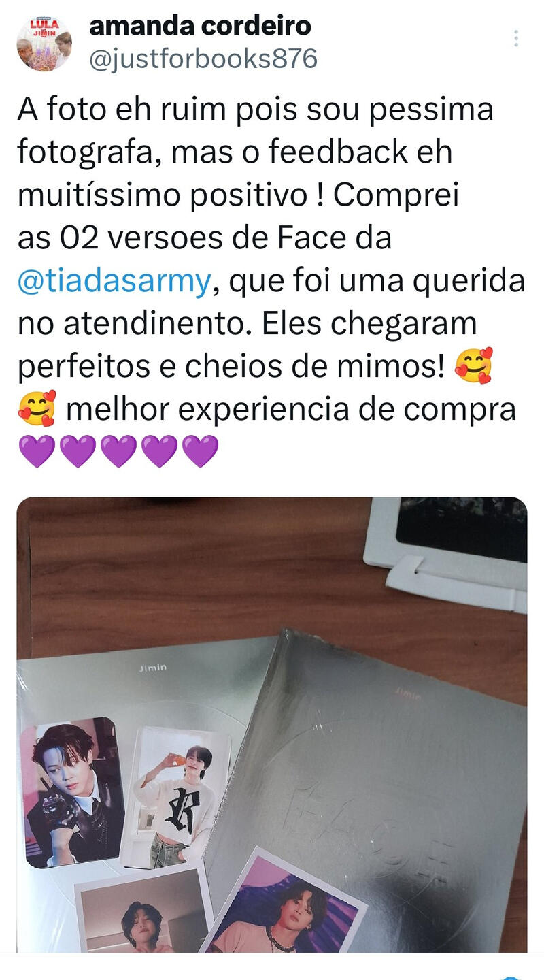544x980 pixels.
Task: Tap the middle purple heart emoji
Action: click(118, 451)
